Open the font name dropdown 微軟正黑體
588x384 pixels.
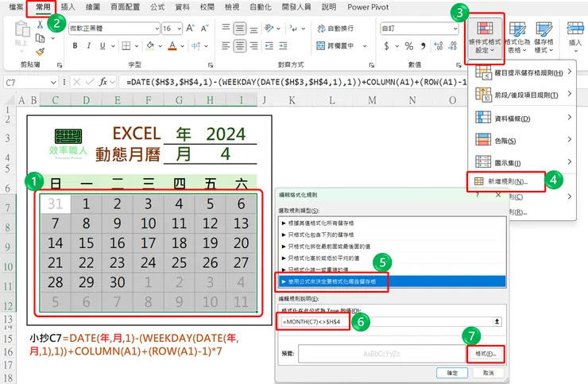click(x=157, y=28)
